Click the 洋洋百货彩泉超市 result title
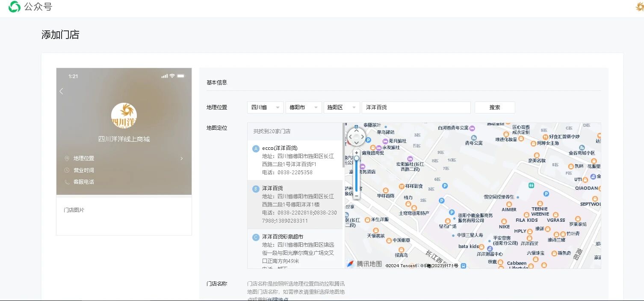Image resolution: width=644 pixels, height=301 pixels. (283, 236)
